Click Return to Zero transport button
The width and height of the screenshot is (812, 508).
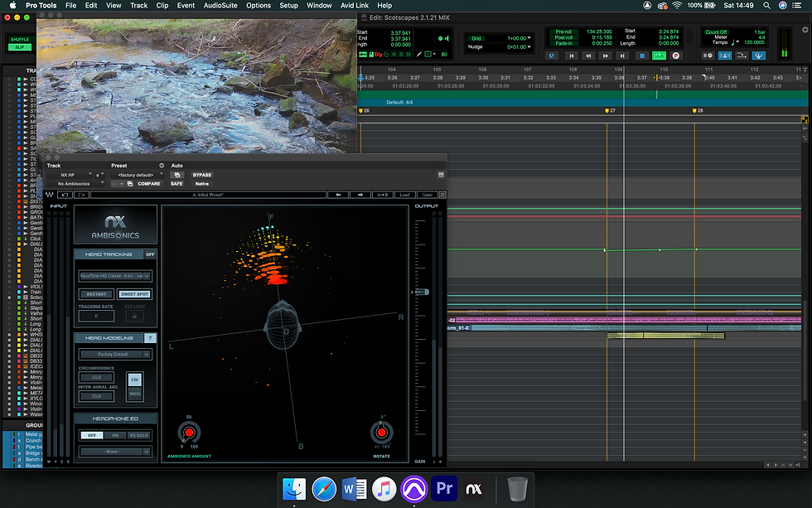click(x=571, y=56)
